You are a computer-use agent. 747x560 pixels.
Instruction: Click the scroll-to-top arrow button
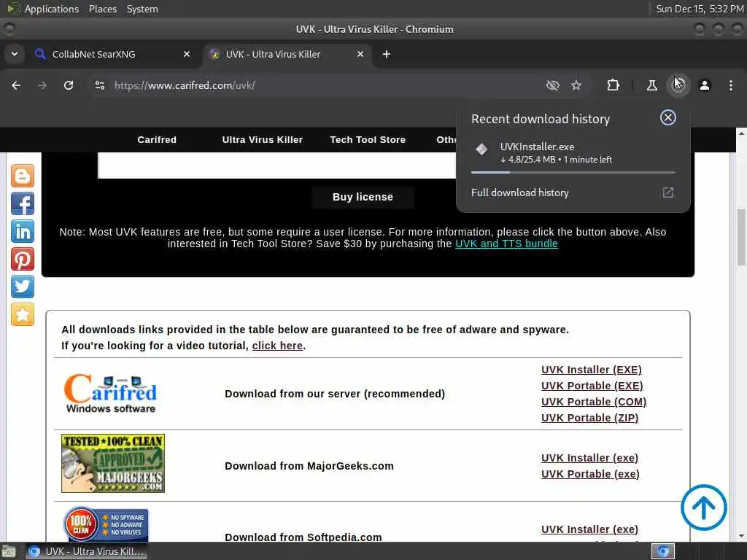click(x=704, y=507)
